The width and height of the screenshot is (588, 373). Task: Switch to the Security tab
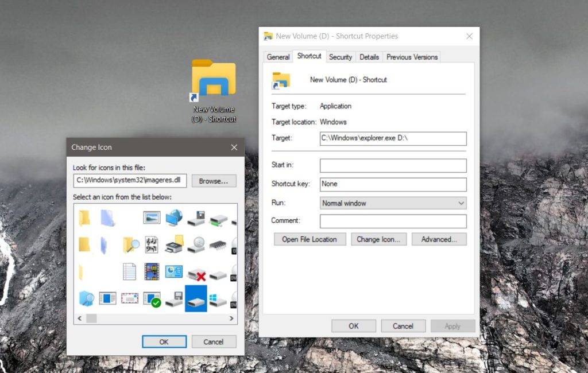(341, 57)
